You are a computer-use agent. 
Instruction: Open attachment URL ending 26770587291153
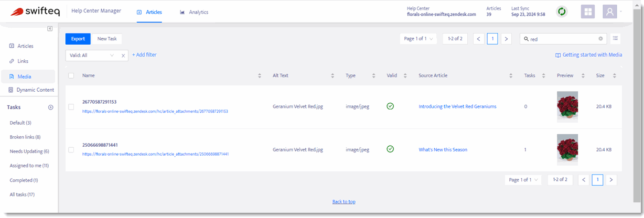pyautogui.click(x=155, y=112)
